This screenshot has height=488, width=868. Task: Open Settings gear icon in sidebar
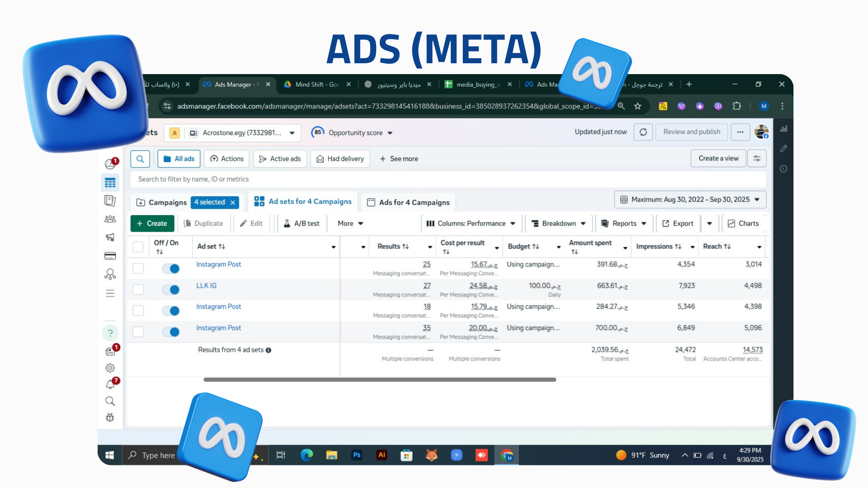point(110,368)
